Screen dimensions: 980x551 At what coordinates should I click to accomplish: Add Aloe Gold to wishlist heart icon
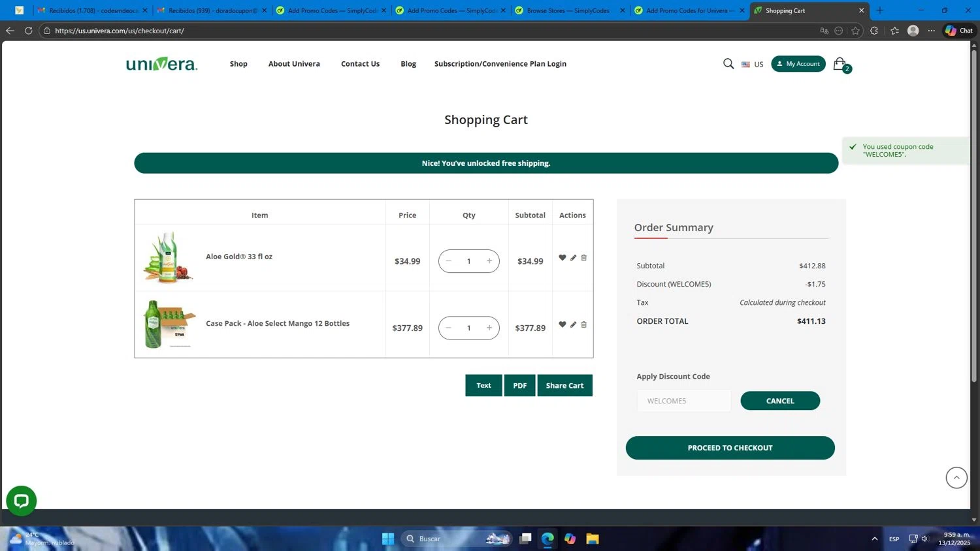562,258
